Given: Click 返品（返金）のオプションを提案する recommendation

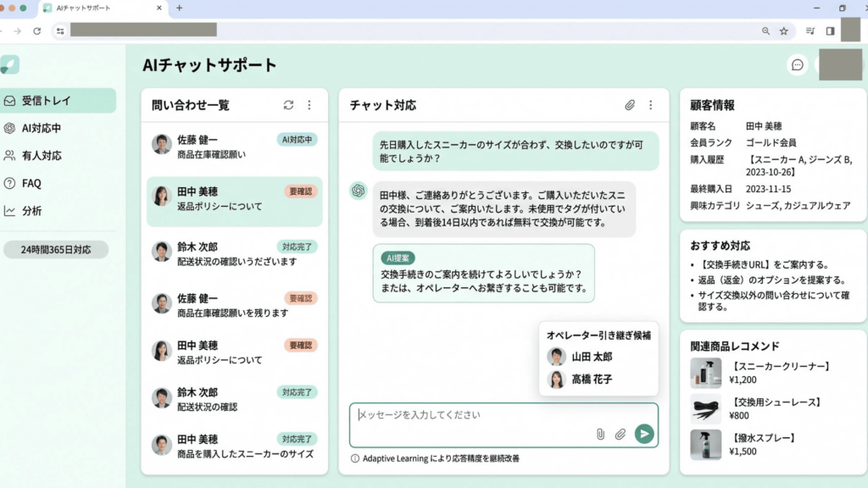Looking at the screenshot, I should 772,280.
